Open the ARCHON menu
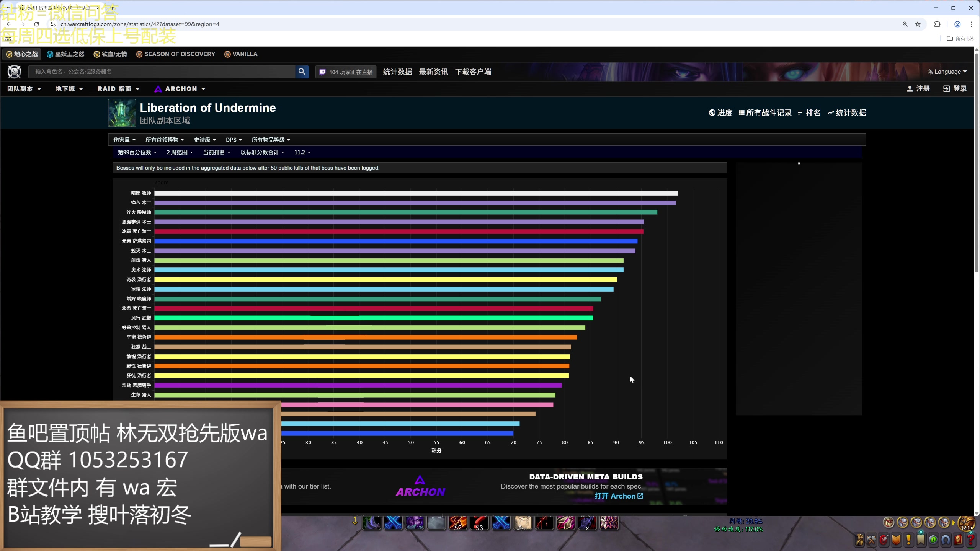980x551 pixels. [180, 89]
